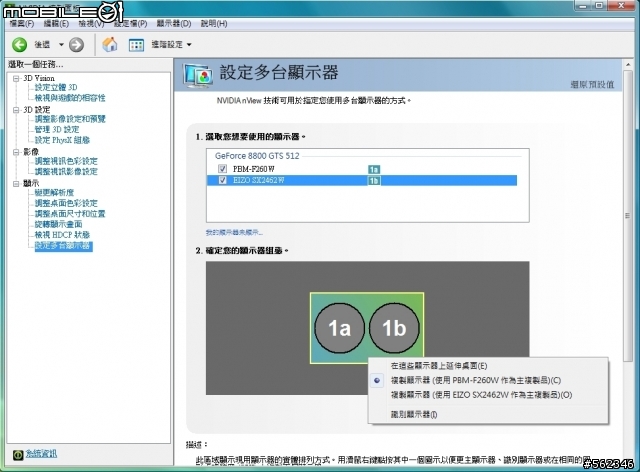640x472 pixels.
Task: Select 設定多台顯示器 in the tree
Action: tap(64, 246)
